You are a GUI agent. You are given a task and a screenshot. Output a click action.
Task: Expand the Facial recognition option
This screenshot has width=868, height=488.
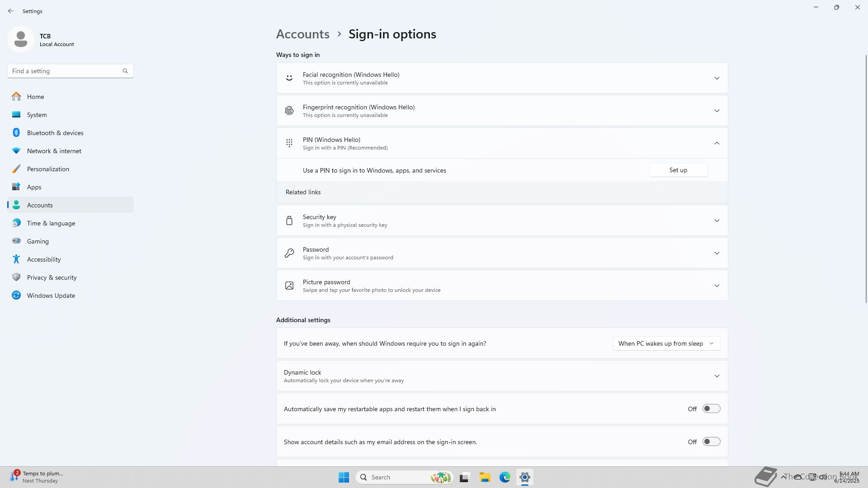tap(717, 78)
